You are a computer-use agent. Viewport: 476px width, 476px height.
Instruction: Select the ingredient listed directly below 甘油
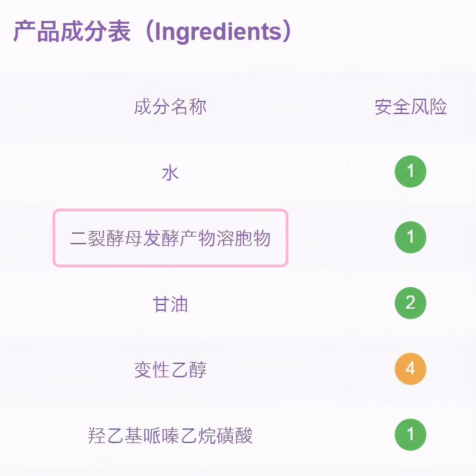click(170, 370)
